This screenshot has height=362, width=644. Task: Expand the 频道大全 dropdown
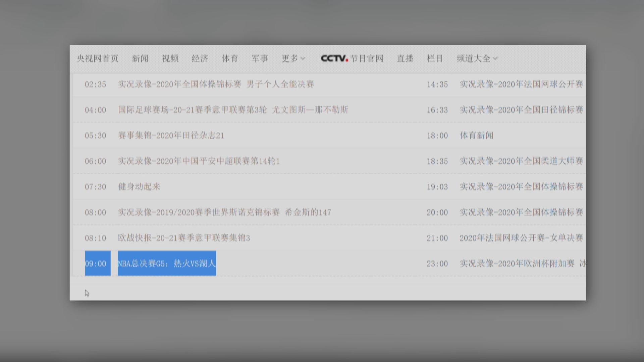pos(476,58)
